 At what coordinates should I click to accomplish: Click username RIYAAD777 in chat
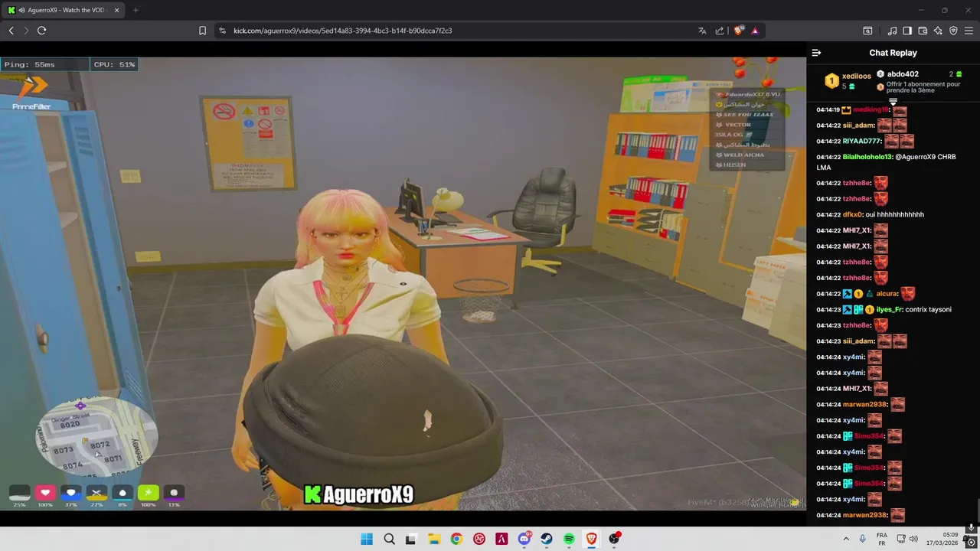[x=862, y=142]
